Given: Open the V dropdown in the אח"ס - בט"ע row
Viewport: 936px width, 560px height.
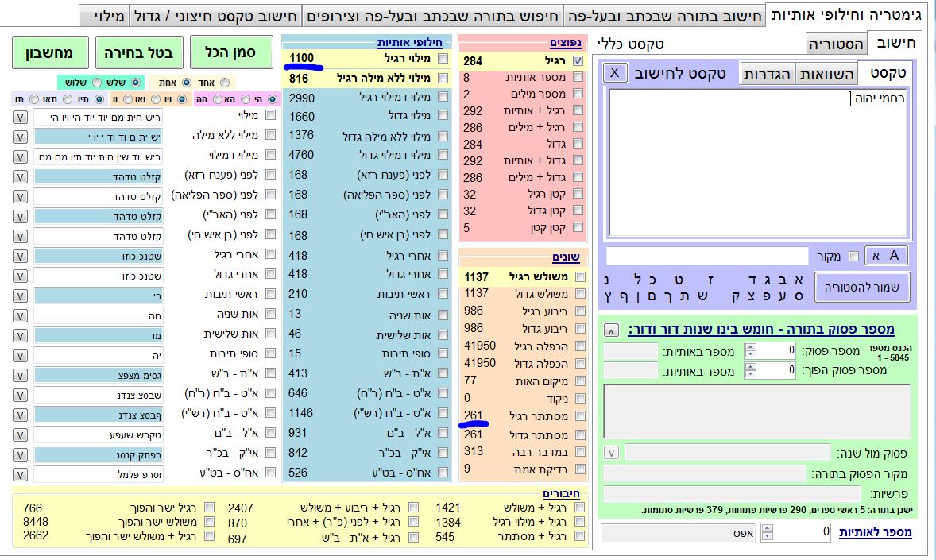Looking at the screenshot, I should [20, 474].
